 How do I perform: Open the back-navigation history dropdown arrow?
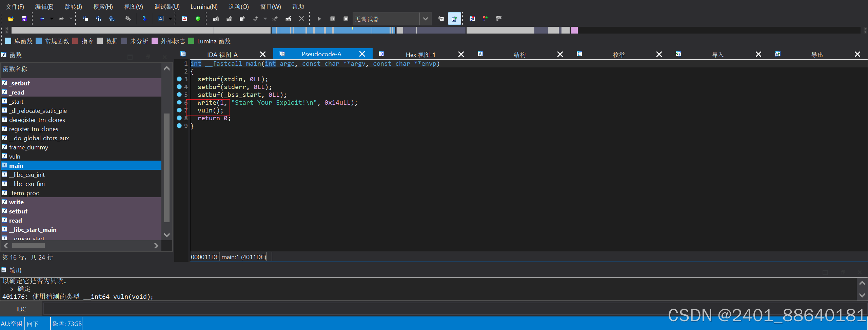point(52,19)
